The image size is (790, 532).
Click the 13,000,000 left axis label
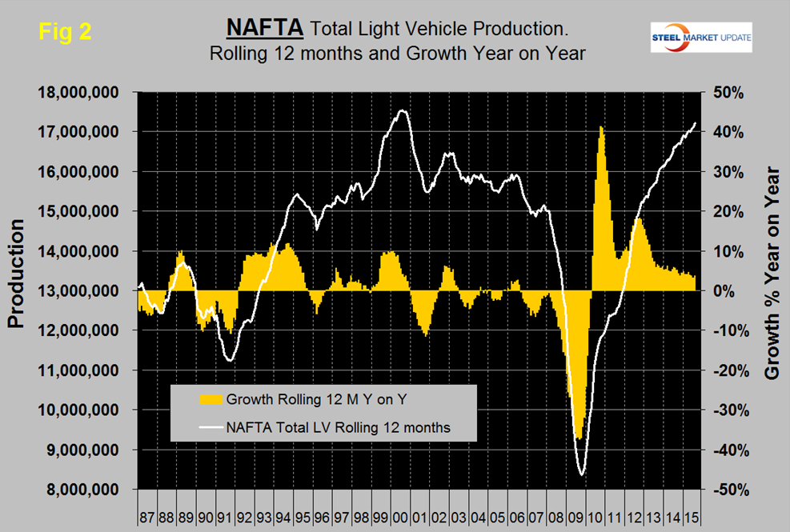[82, 291]
